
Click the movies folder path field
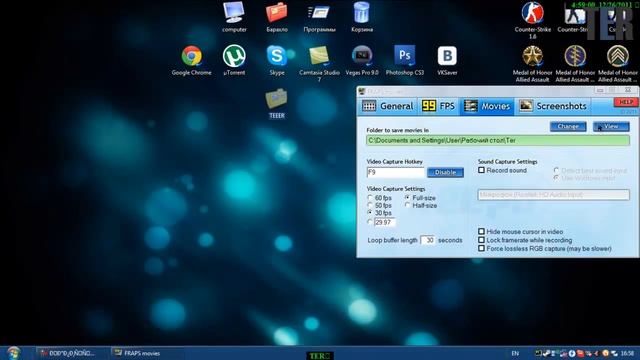[498, 140]
